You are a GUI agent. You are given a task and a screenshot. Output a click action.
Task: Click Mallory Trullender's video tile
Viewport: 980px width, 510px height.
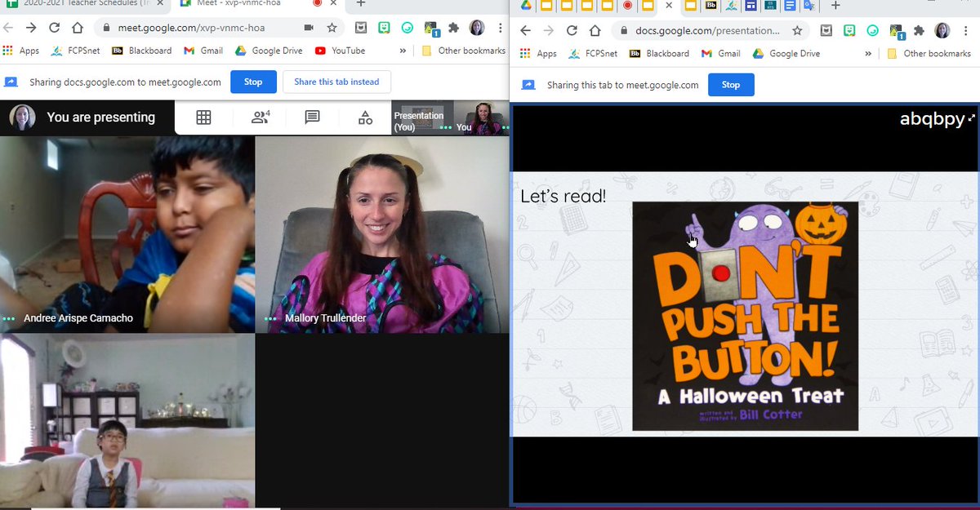pos(382,234)
